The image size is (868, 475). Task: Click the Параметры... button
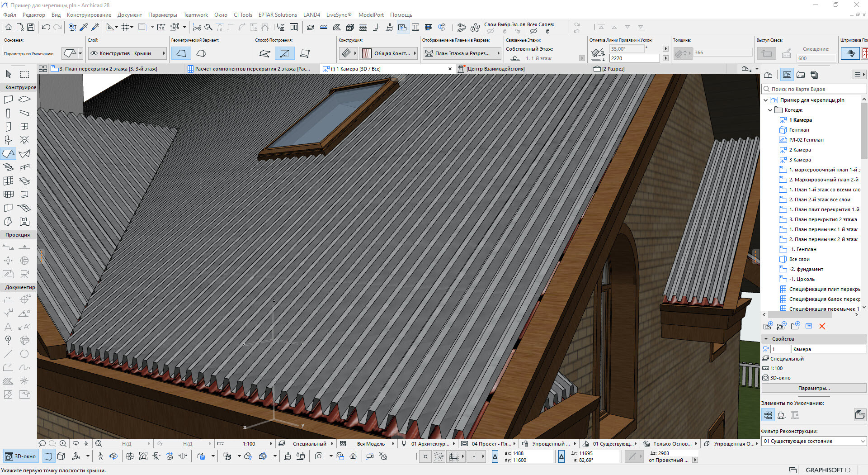pyautogui.click(x=813, y=388)
